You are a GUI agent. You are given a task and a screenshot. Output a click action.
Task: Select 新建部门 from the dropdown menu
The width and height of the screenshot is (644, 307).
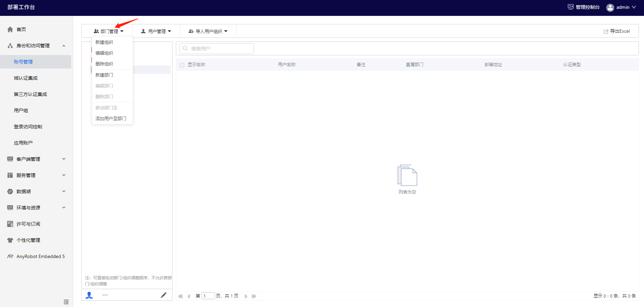[x=112, y=75]
